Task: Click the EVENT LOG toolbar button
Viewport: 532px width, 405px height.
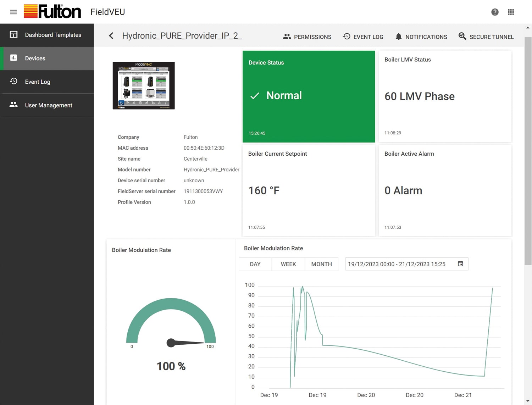Action: (x=363, y=37)
